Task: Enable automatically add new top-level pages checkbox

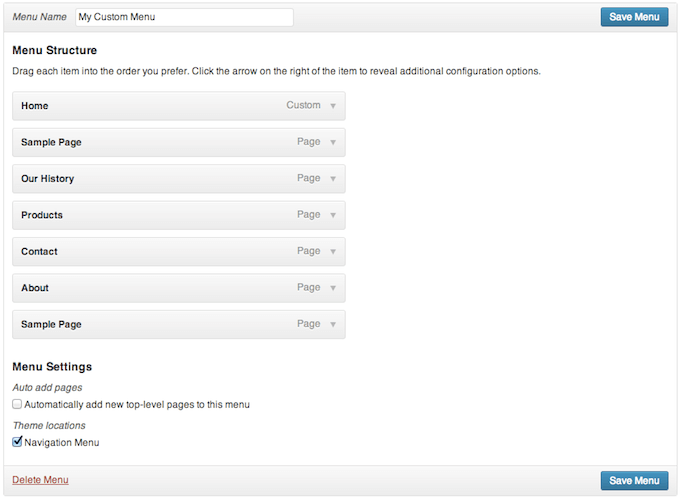Action: point(17,404)
